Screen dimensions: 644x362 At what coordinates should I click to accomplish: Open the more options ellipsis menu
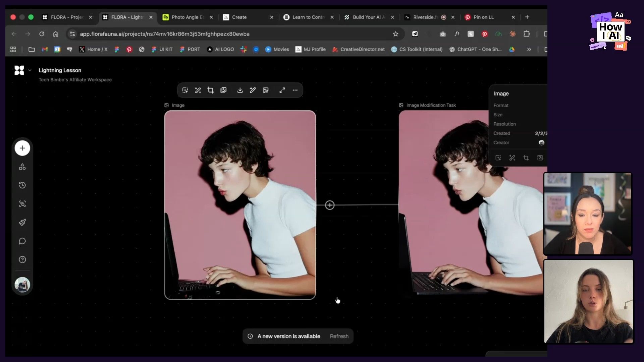(x=295, y=90)
